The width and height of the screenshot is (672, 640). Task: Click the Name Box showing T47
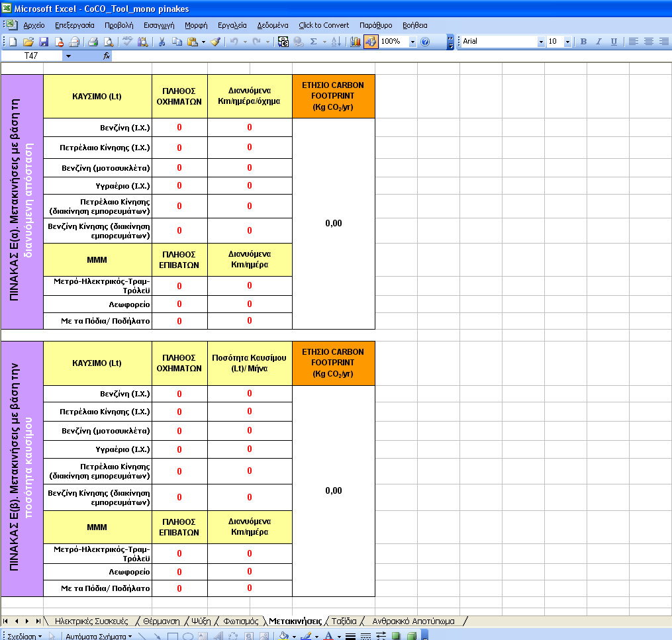[32, 56]
